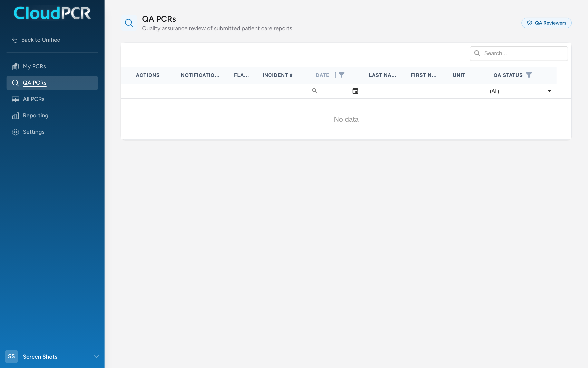The height and width of the screenshot is (368, 588).
Task: Sort by FIRST N... column header
Action: pyautogui.click(x=423, y=75)
